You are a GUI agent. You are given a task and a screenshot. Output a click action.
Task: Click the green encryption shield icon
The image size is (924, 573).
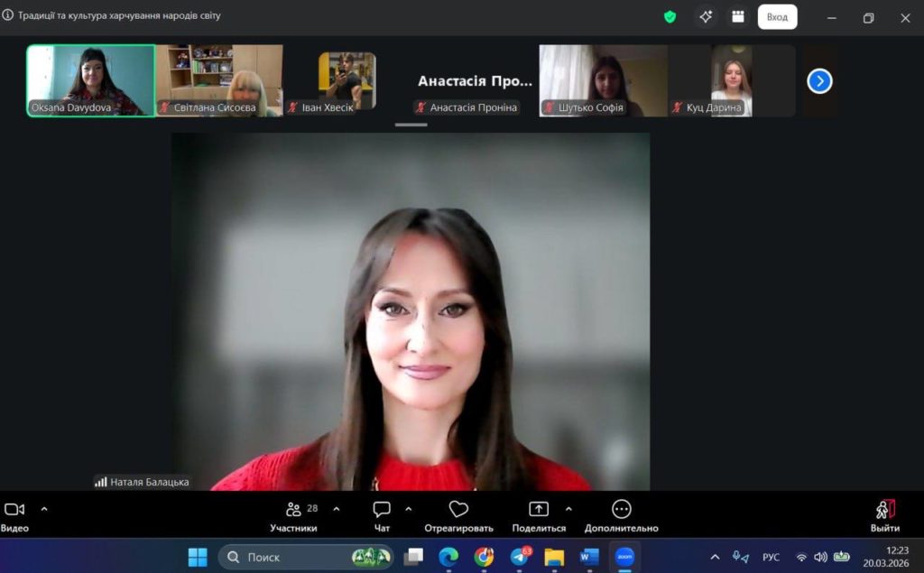[x=670, y=16]
